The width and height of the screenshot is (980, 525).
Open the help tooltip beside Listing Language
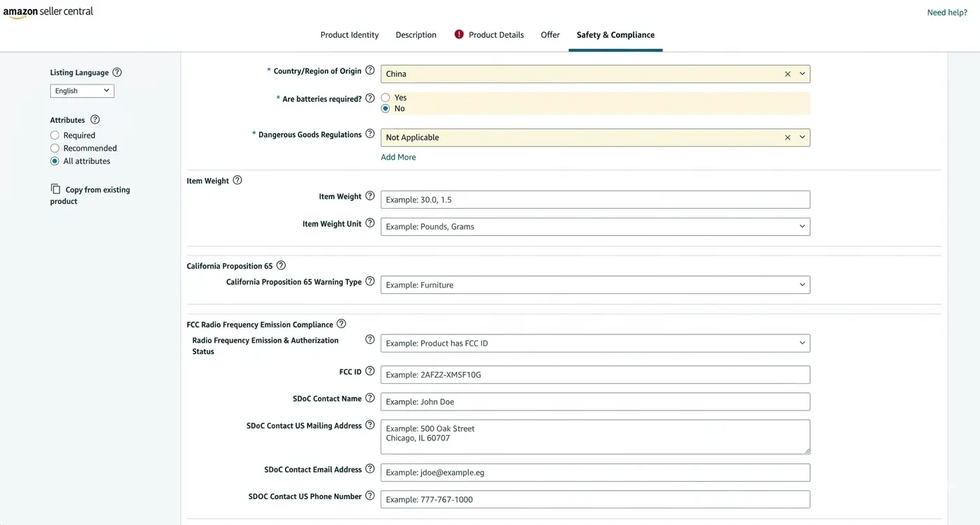117,72
